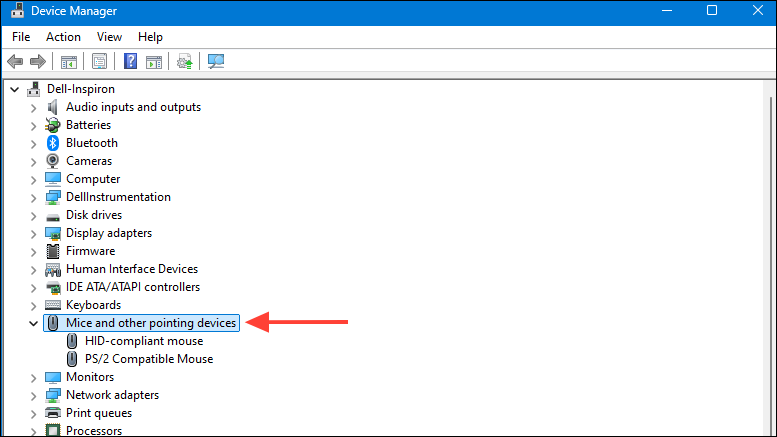Open the File menu
This screenshot has height=437, width=777.
coord(21,37)
